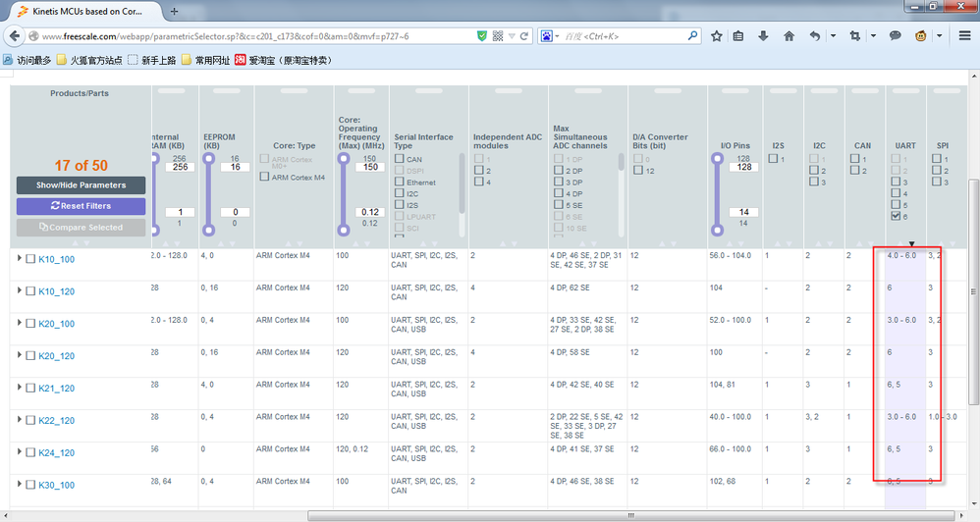Viewport: 980px width, 522px height.
Task: Open the downloads arrow icon
Action: point(763,36)
